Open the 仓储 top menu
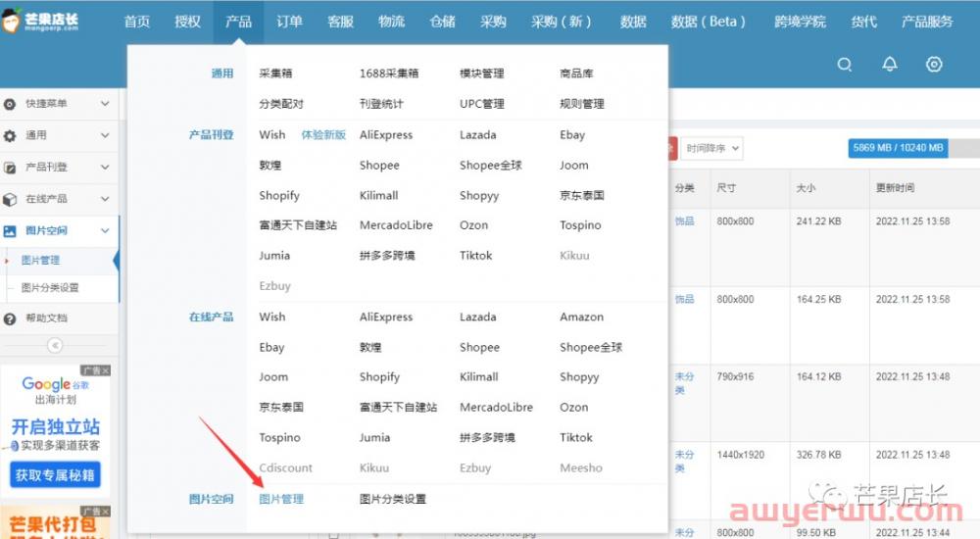Viewport: 980px width, 539px height. (x=443, y=22)
